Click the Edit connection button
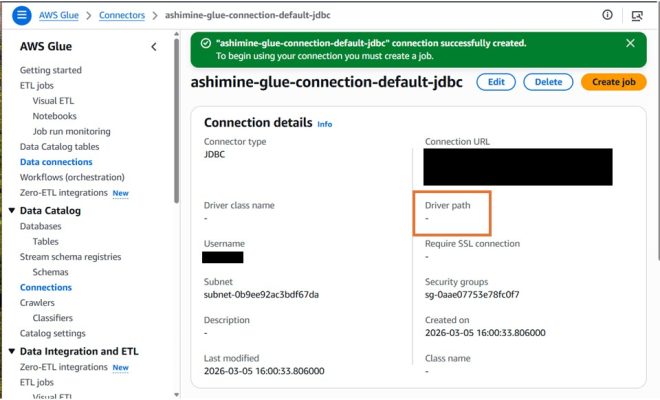Image resolution: width=660 pixels, height=400 pixels. pos(496,82)
